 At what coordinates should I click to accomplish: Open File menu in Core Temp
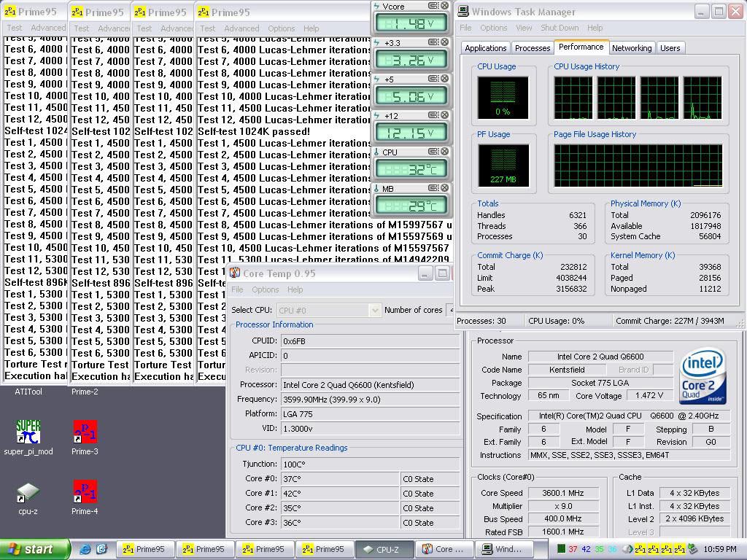237,289
